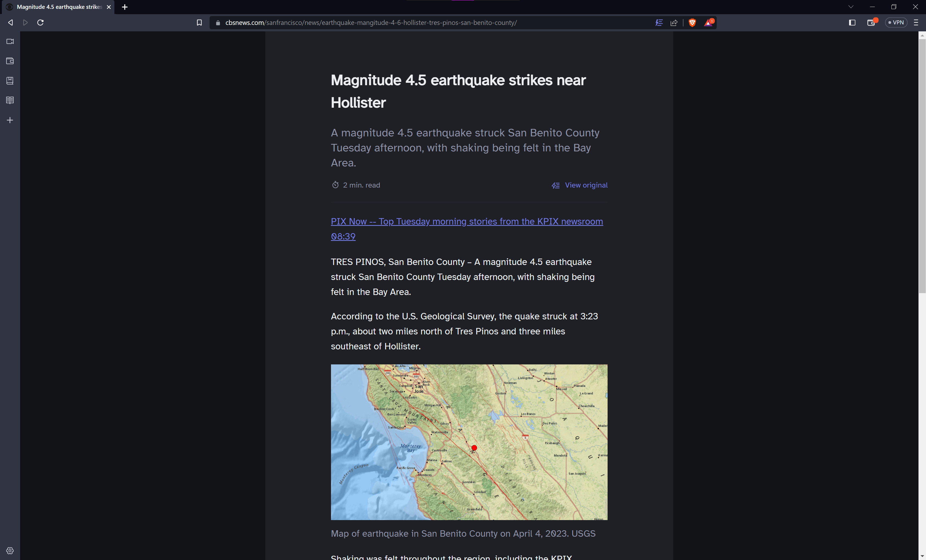926x560 pixels.
Task: Expand the hidden extensions area
Action: coord(683,23)
